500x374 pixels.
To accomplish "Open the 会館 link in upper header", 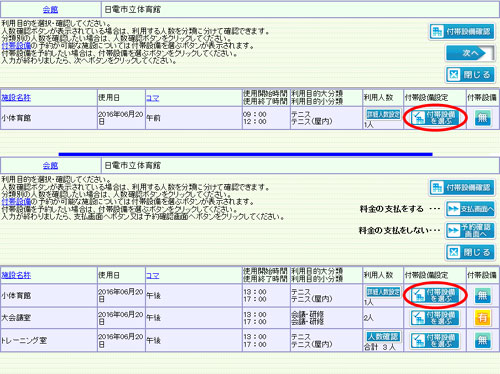I will click(x=50, y=9).
